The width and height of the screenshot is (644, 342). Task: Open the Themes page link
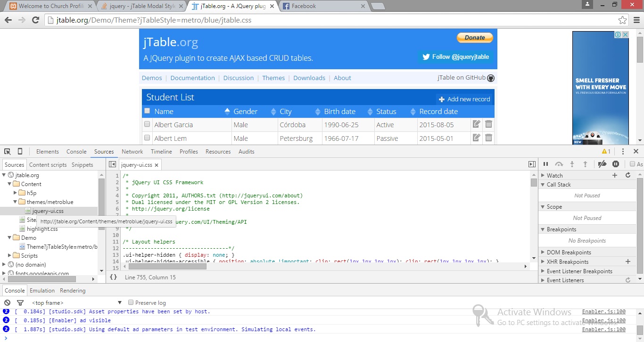273,78
